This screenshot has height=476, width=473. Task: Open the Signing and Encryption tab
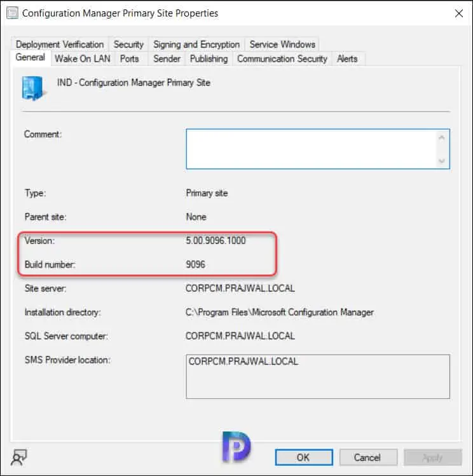(196, 44)
